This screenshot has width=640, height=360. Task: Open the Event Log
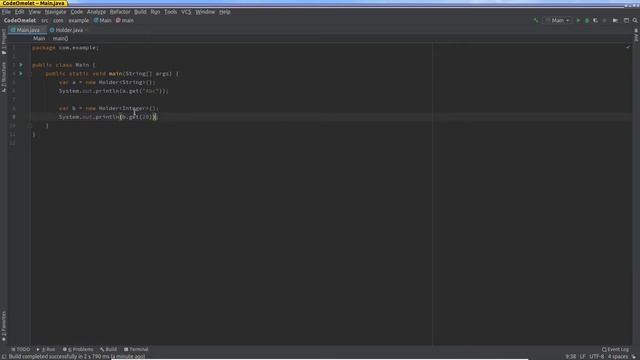pyautogui.click(x=615, y=349)
